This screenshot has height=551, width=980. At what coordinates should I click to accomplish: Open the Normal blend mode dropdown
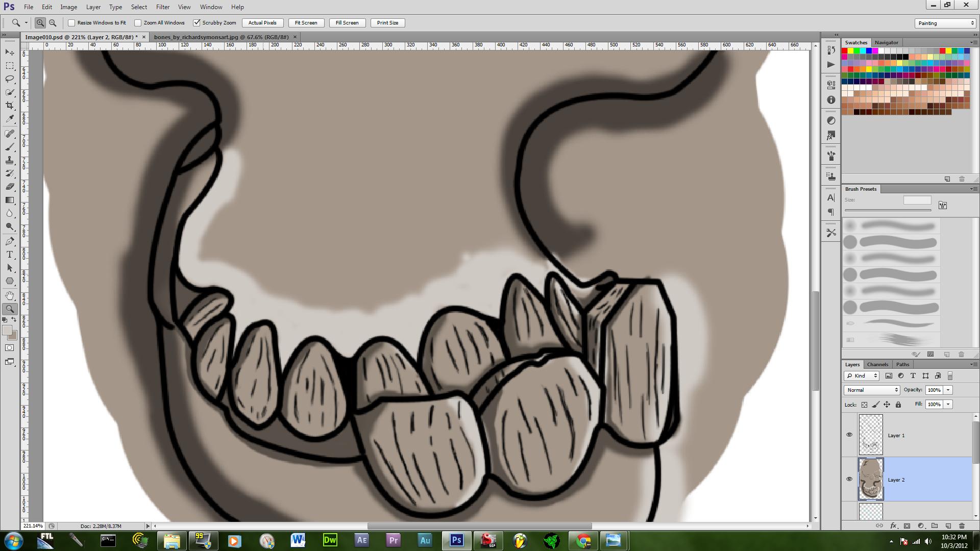click(x=872, y=390)
